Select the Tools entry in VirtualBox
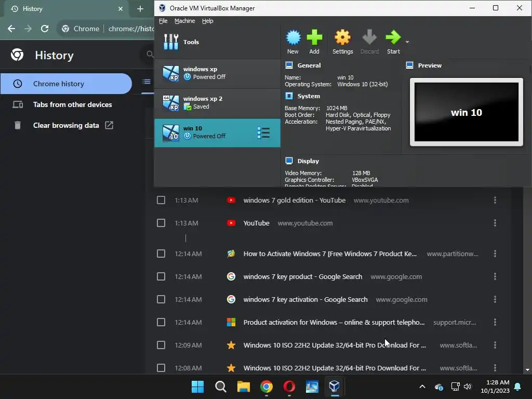The width and height of the screenshot is (532, 399). (x=217, y=42)
